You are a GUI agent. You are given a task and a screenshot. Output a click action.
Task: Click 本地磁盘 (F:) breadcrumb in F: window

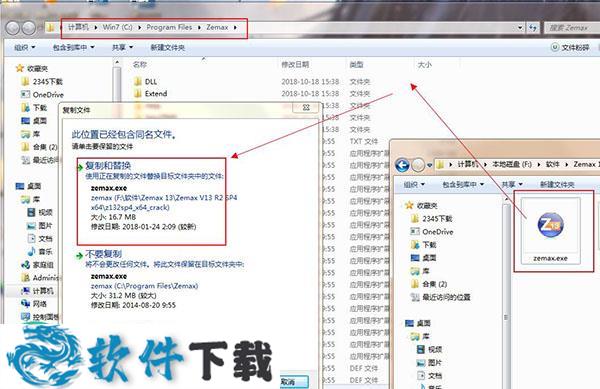[x=512, y=164]
